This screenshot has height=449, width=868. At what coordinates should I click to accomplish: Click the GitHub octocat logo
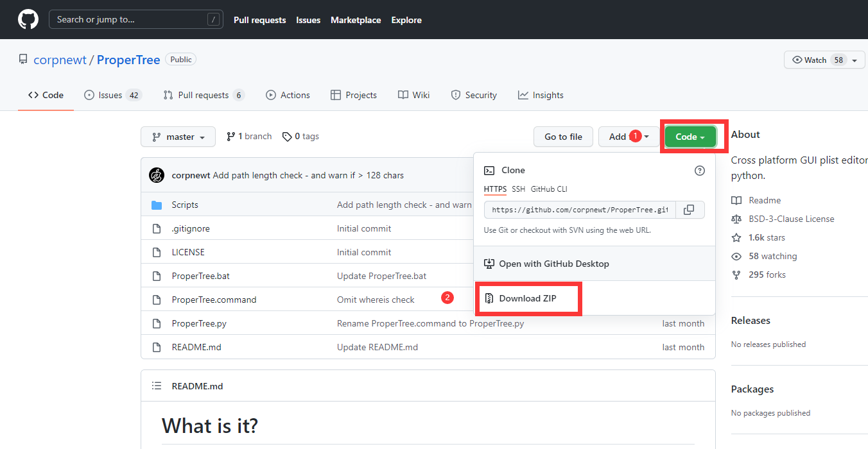28,20
